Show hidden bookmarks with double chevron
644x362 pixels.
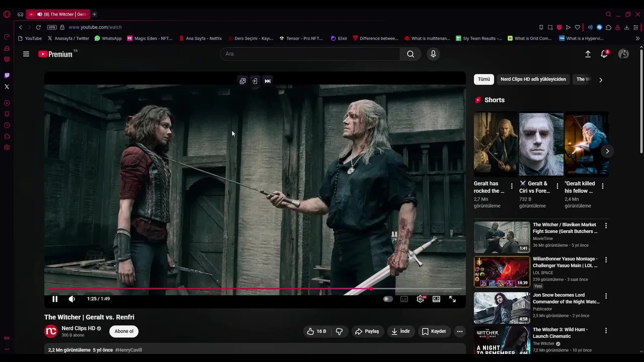[637, 38]
